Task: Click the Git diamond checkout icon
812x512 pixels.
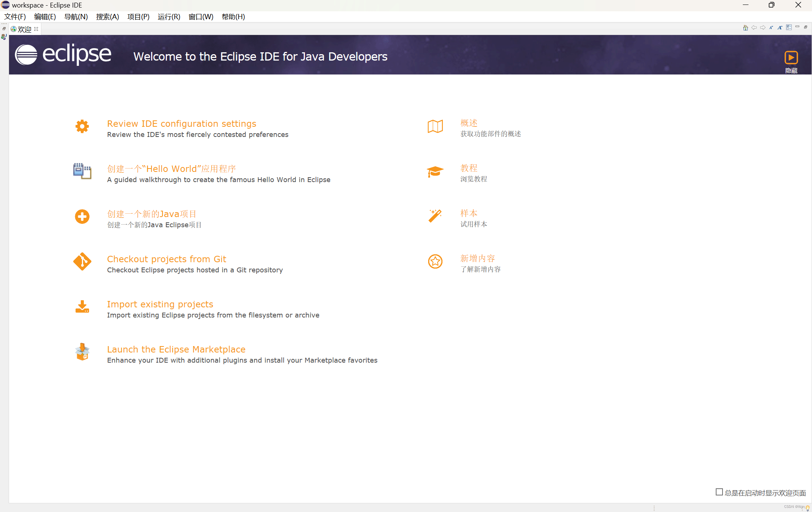Action: [82, 261]
